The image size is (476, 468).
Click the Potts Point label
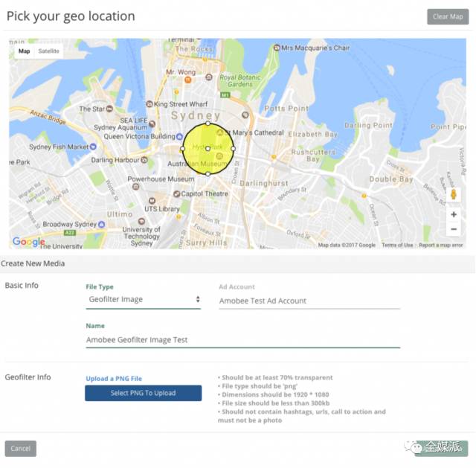point(286,109)
